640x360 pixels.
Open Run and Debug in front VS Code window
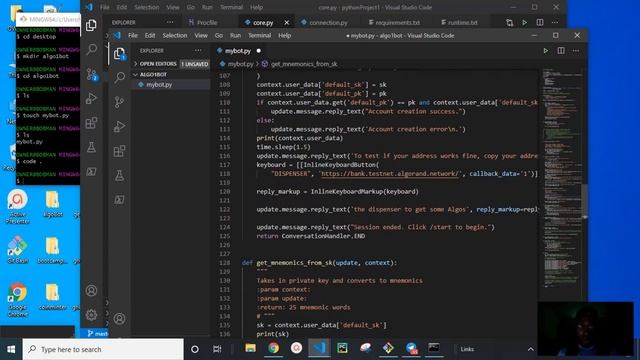(x=119, y=127)
